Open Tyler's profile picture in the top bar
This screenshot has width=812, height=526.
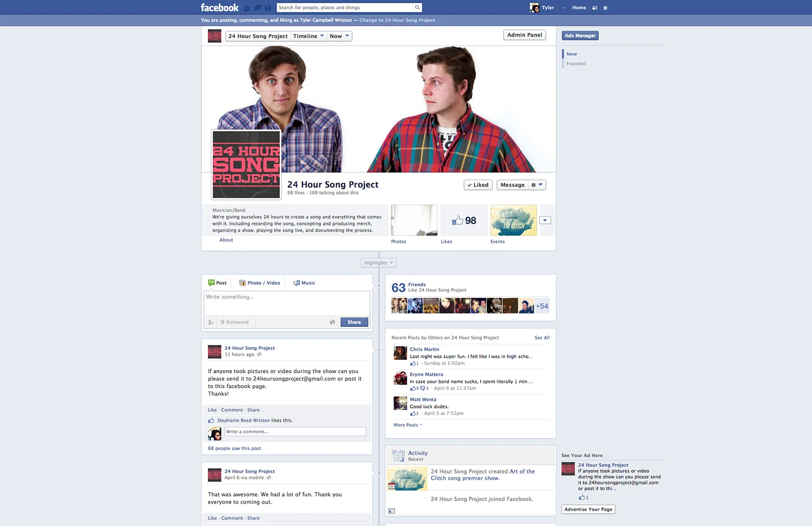pyautogui.click(x=534, y=8)
